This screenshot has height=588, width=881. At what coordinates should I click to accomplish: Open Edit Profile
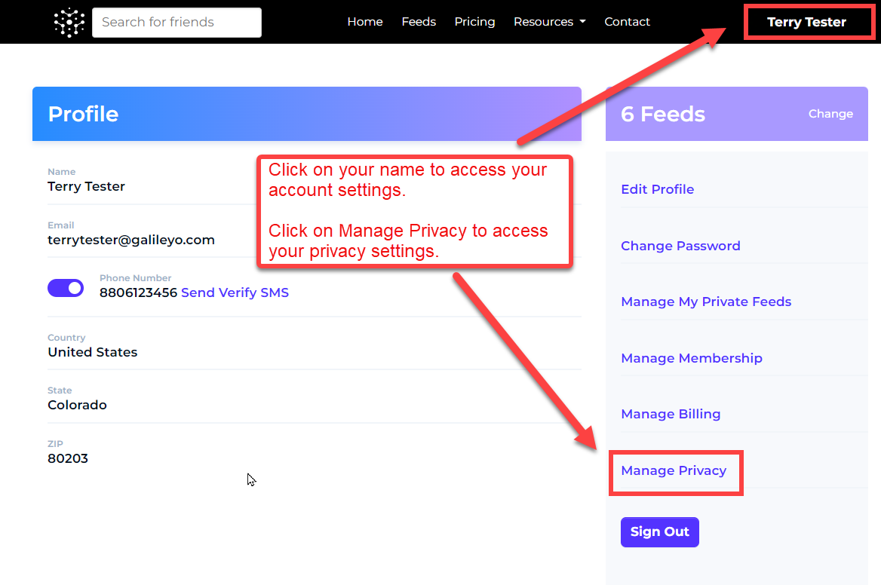point(658,189)
